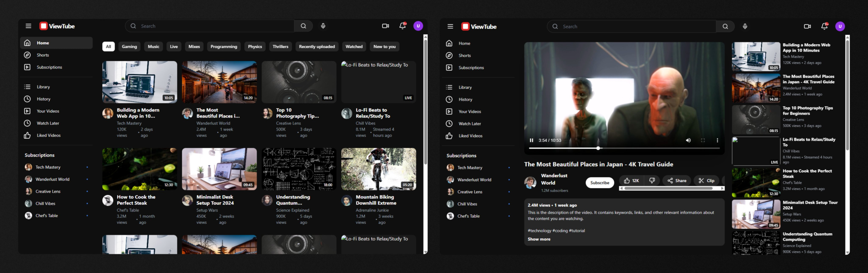Enter fullscreen mode in the video player
The height and width of the screenshot is (273, 868).
point(703,140)
